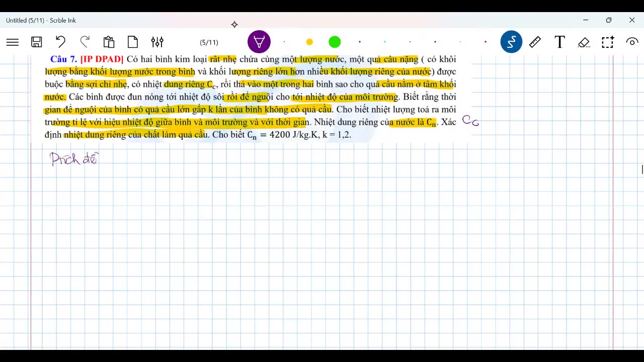The width and height of the screenshot is (644, 362).
Task: Click the red 'IP DPAD' label
Action: [x=102, y=59]
